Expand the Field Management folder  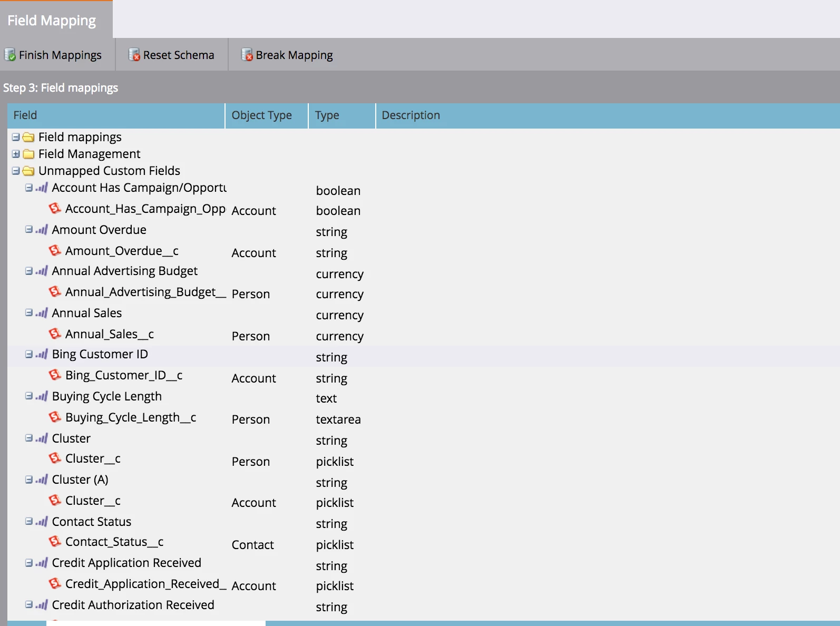click(x=16, y=154)
